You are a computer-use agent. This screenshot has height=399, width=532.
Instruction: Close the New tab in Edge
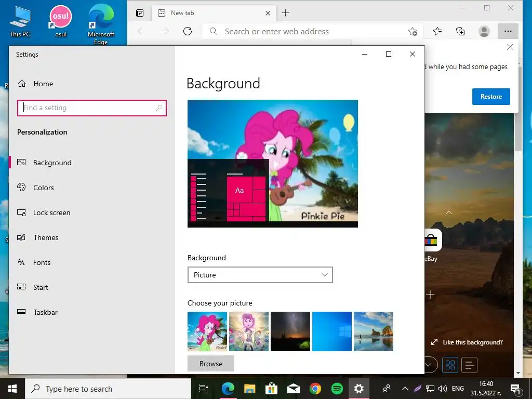coord(268,13)
